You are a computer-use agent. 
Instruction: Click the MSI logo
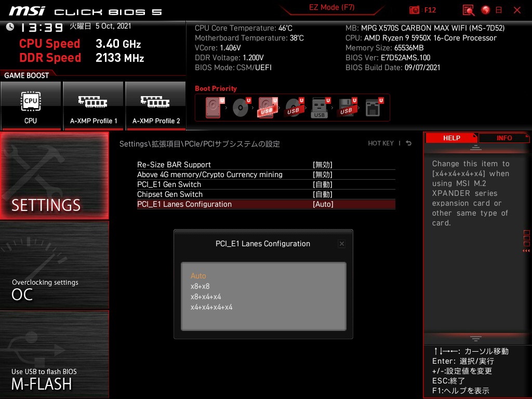click(x=26, y=11)
